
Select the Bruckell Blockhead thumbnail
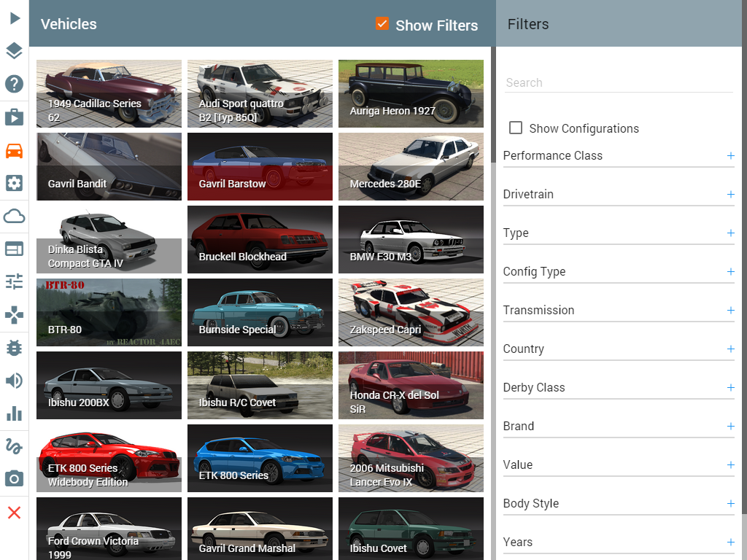tap(260, 239)
